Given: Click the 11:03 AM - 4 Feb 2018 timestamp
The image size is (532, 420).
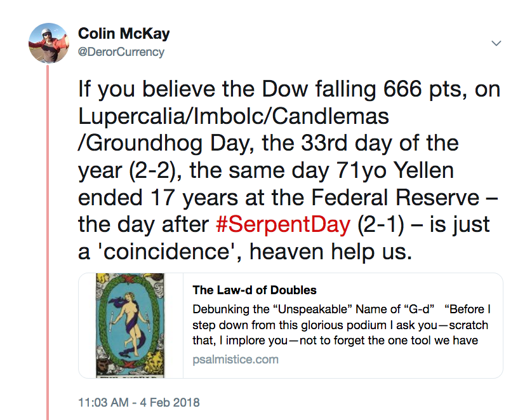Looking at the screenshot, I should click(139, 402).
